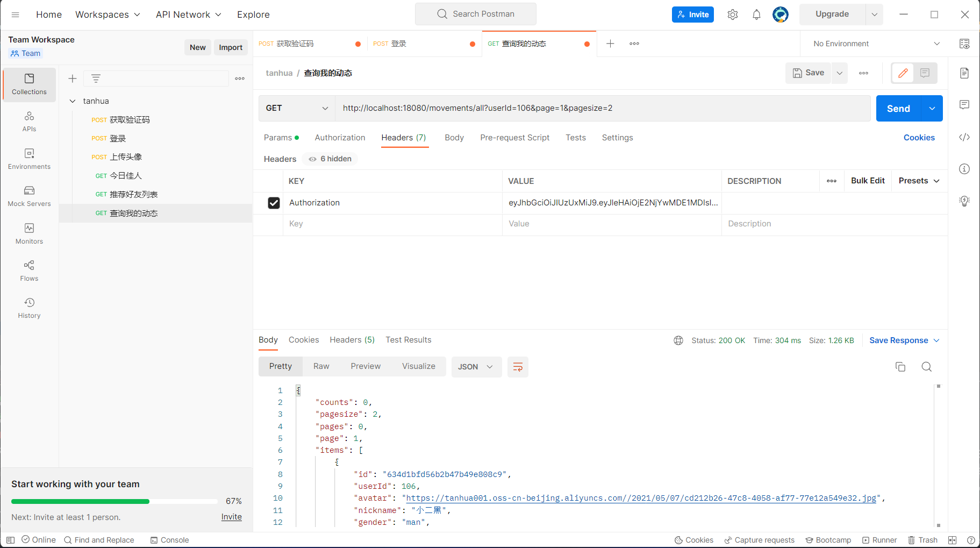
Task: Open the notifications bell
Action: (x=756, y=15)
